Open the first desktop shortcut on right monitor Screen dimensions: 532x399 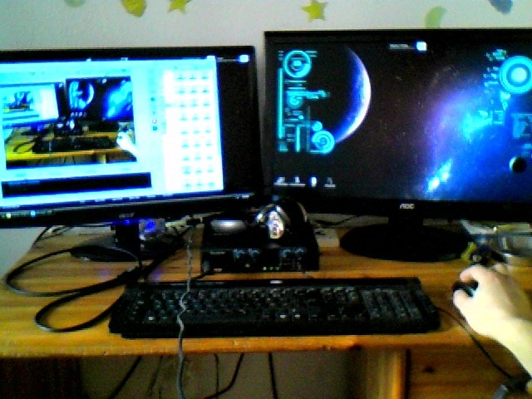(x=281, y=182)
